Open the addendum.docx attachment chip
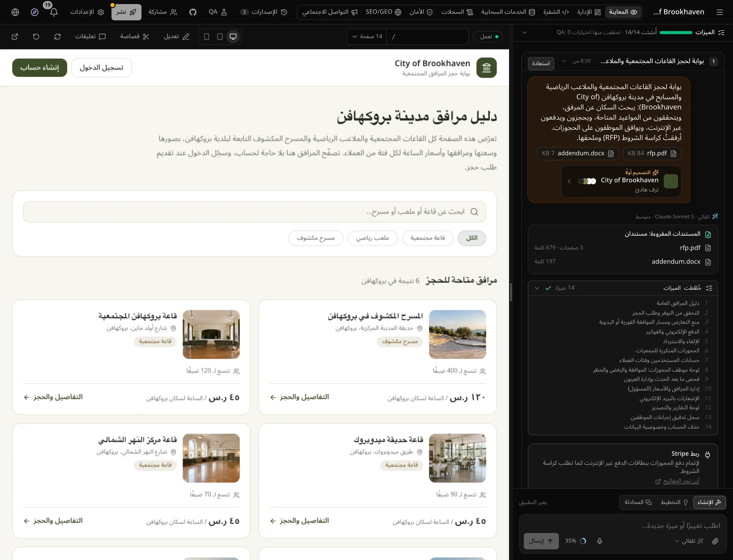The height and width of the screenshot is (560, 733). [578, 153]
